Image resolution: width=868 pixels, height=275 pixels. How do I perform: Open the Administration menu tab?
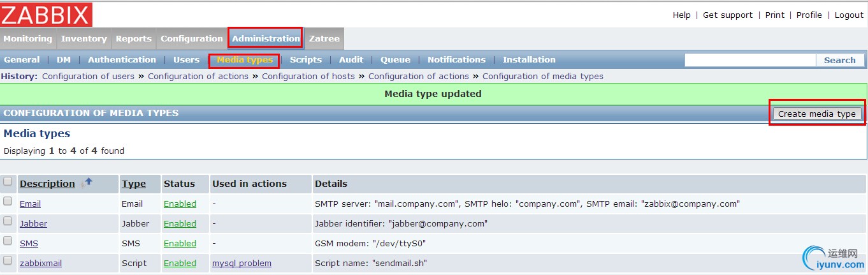(x=266, y=38)
